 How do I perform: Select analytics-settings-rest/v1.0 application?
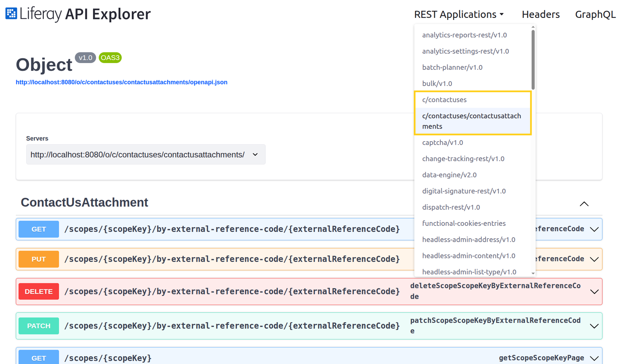coord(472,51)
